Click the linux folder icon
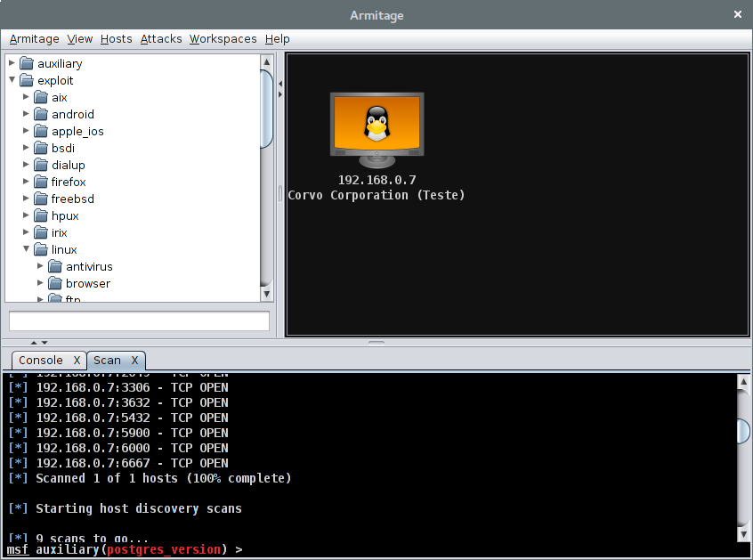753x560 pixels. coord(41,249)
